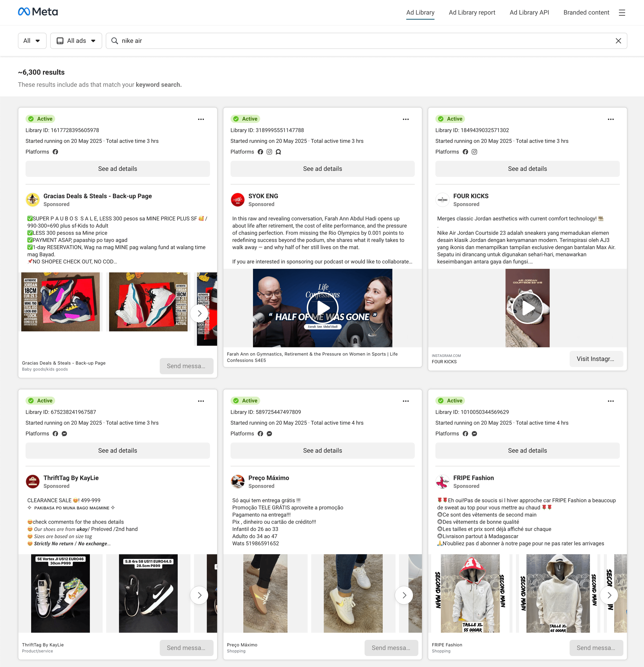See ad details for Preço Máximo ad

322,451
